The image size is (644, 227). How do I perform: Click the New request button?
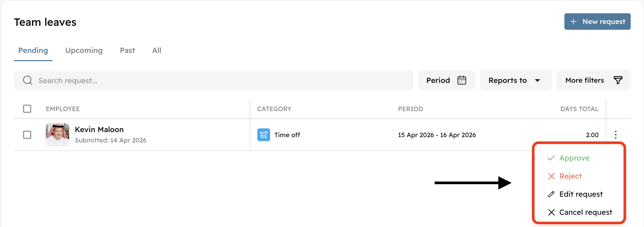click(597, 21)
